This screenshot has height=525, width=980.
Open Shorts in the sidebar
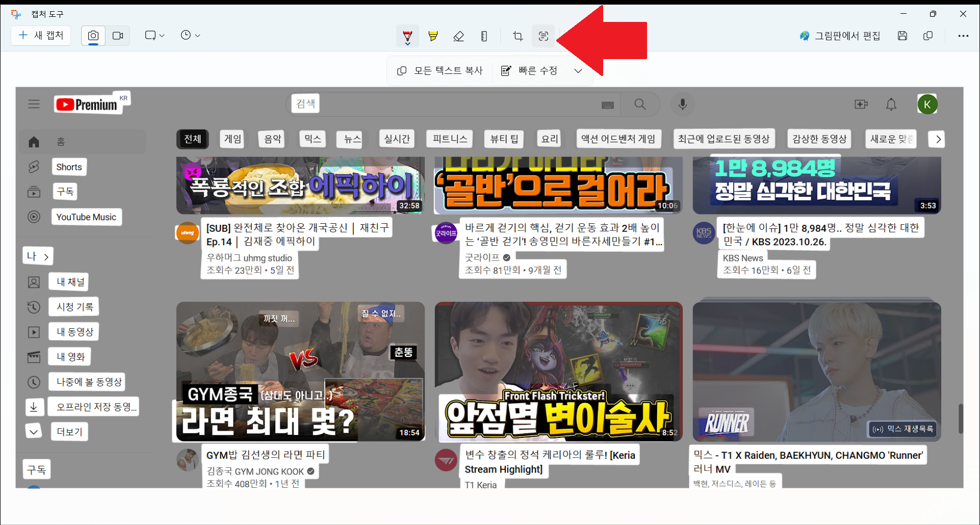(69, 167)
